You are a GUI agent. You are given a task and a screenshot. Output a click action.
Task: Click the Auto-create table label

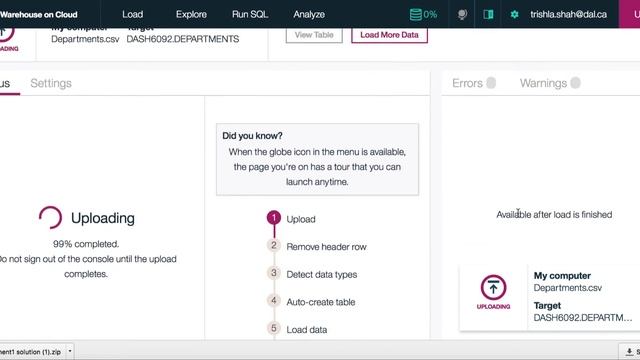click(x=321, y=302)
